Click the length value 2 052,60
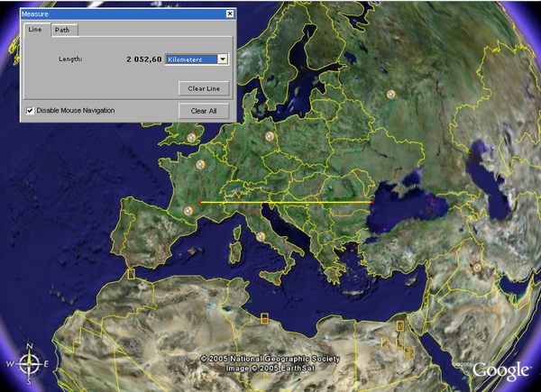Screen dimensions: 541x392 (144, 59)
